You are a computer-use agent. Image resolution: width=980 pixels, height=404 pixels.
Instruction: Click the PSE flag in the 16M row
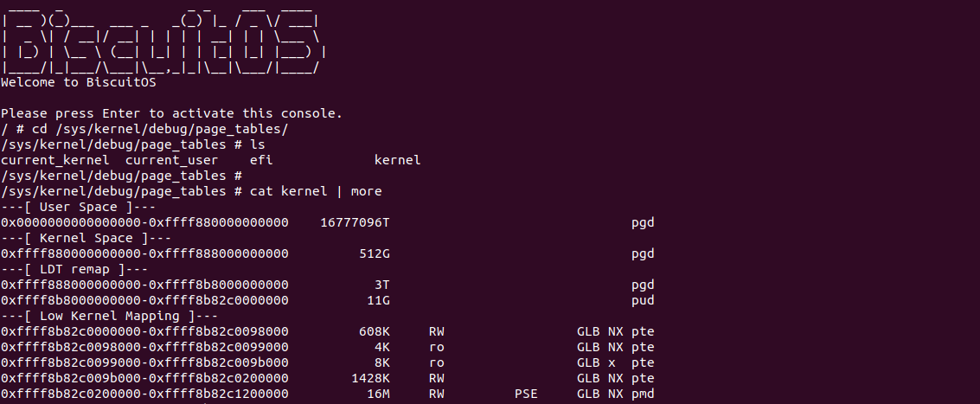pos(526,394)
